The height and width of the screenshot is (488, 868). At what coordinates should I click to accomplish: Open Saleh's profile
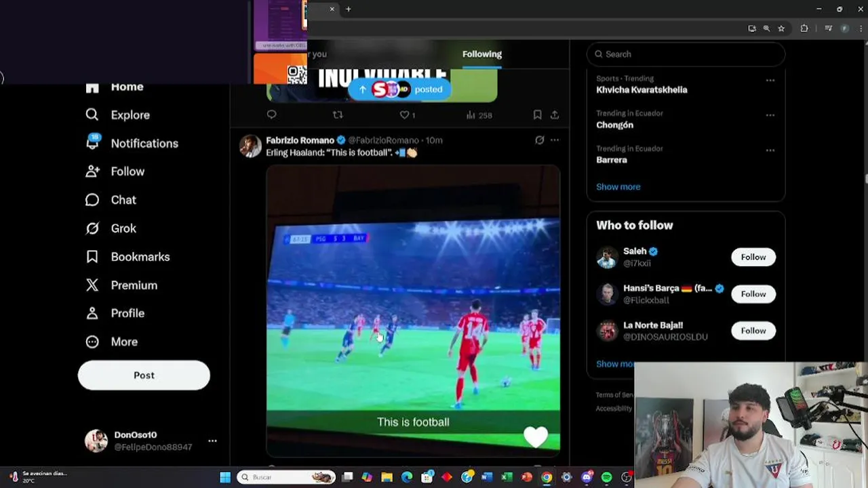pos(635,251)
